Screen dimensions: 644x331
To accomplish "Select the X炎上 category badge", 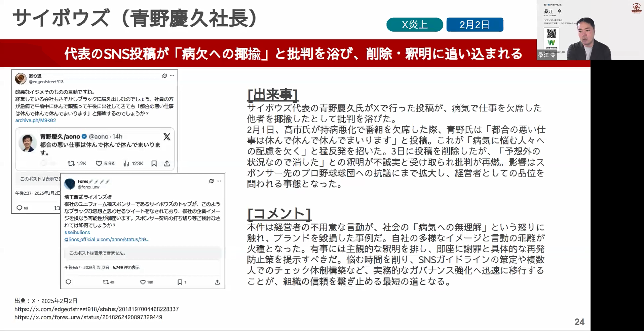I will (414, 25).
